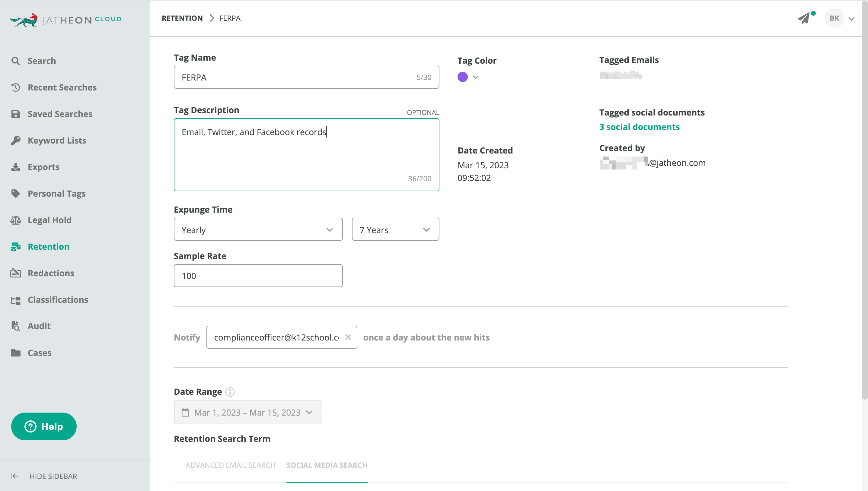868x491 pixels.
Task: Click into the Sample Rate field
Action: click(258, 276)
